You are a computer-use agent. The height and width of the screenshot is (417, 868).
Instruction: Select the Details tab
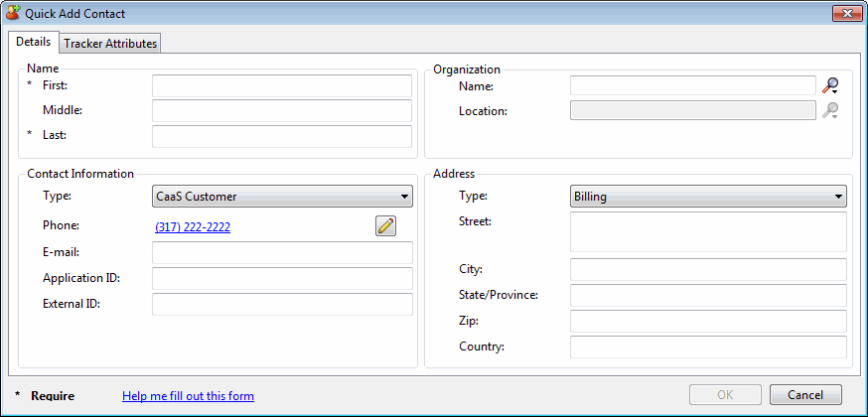(x=33, y=43)
